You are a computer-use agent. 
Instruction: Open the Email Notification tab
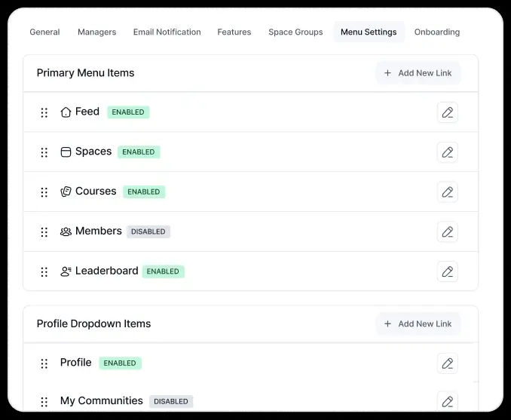(167, 32)
